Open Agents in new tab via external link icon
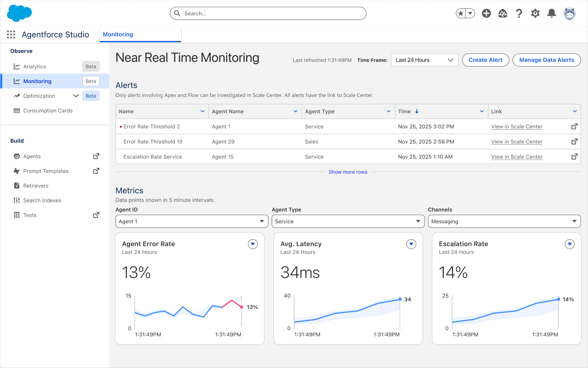Screen dimensions: 588x368 click(x=96, y=156)
